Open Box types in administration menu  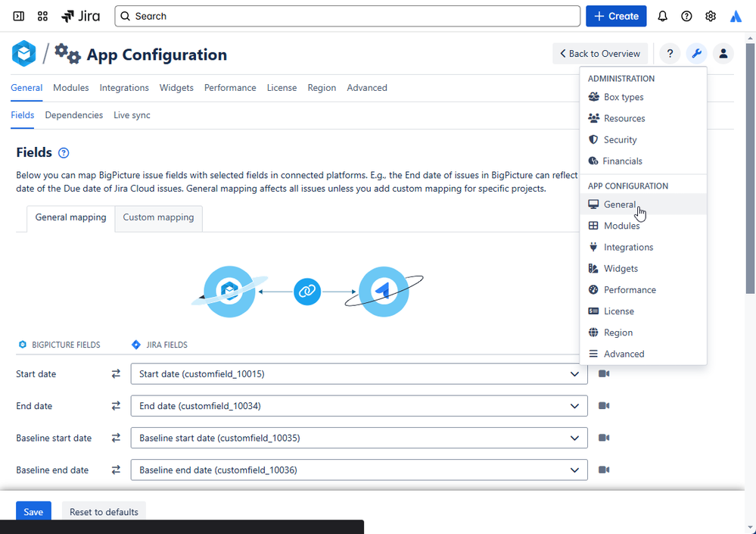pyautogui.click(x=643, y=97)
